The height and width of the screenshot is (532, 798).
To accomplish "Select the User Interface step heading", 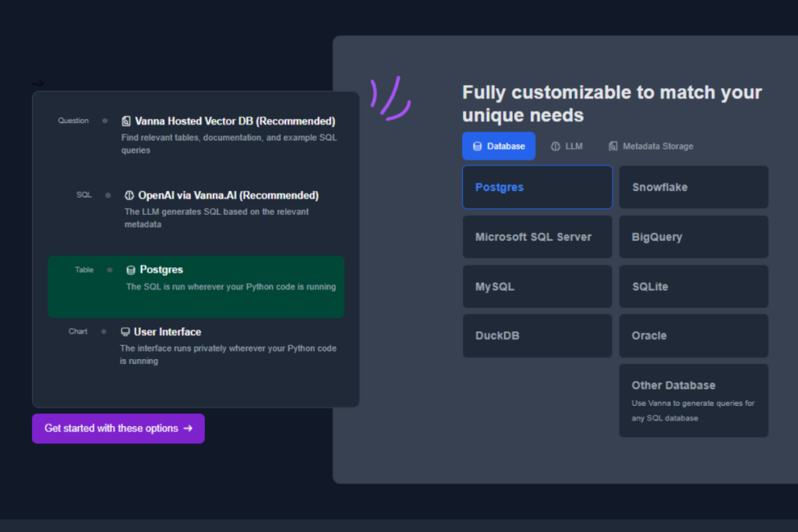I will pos(168,332).
